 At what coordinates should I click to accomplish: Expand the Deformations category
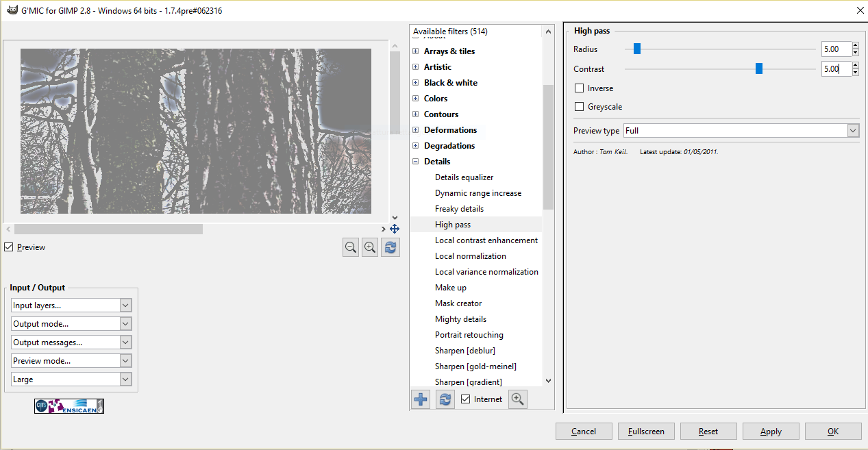(x=415, y=130)
